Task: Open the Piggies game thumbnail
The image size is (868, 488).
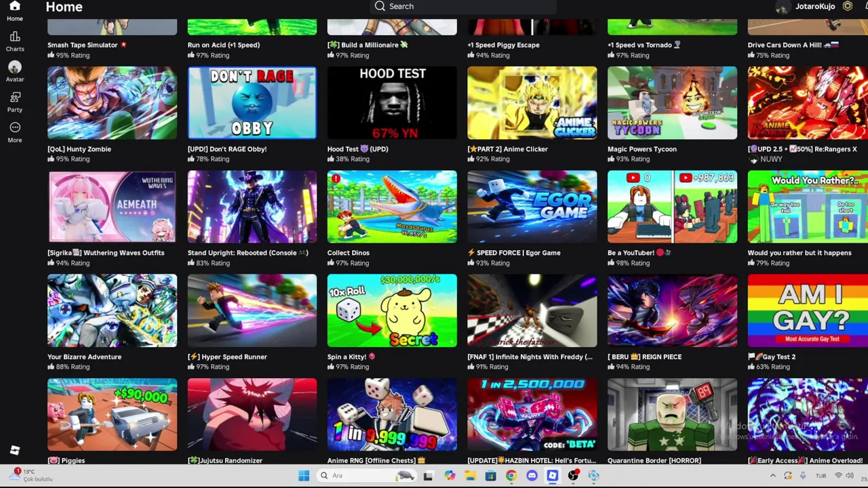Action: (x=113, y=415)
